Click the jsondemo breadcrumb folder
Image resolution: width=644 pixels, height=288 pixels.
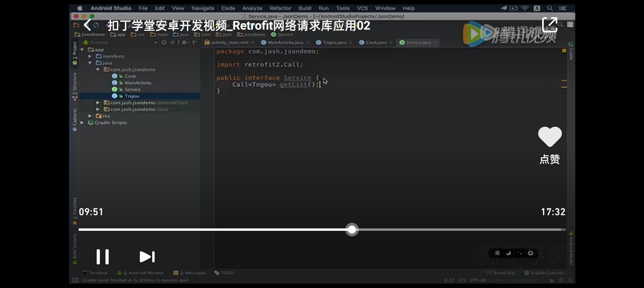click(251, 34)
